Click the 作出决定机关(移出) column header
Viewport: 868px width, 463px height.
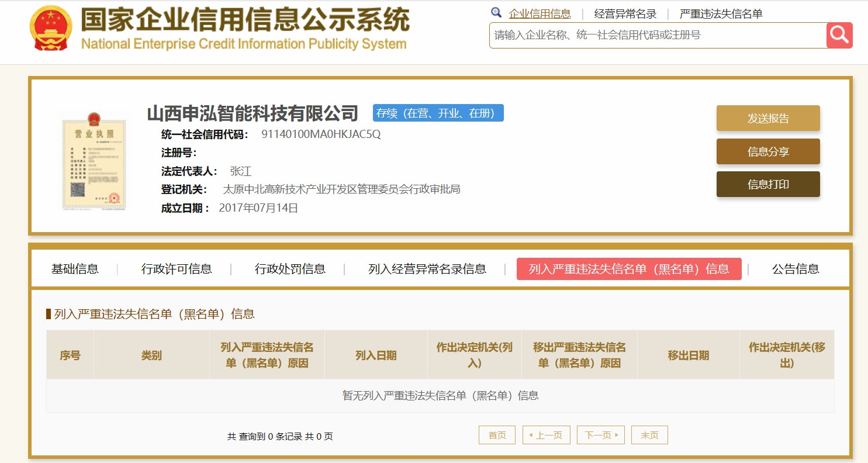click(x=787, y=355)
